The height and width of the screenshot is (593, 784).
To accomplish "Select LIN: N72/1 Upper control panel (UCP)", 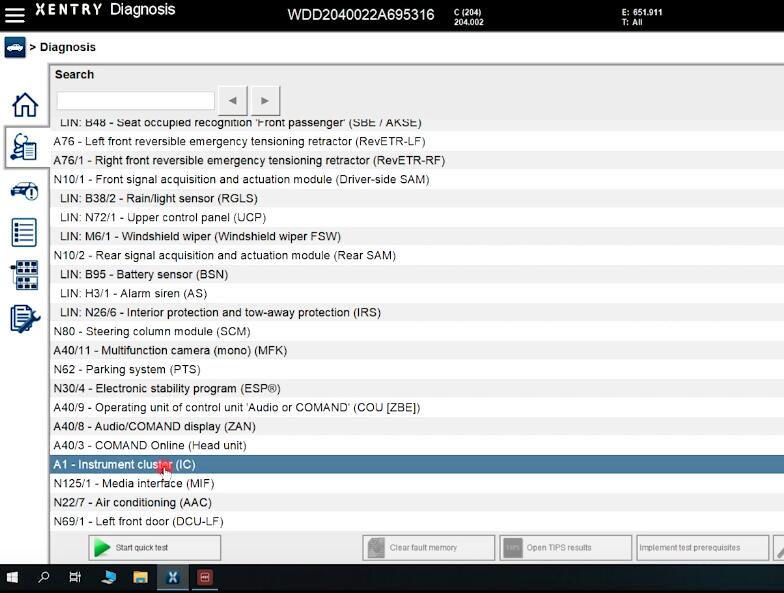I will (x=417, y=218).
